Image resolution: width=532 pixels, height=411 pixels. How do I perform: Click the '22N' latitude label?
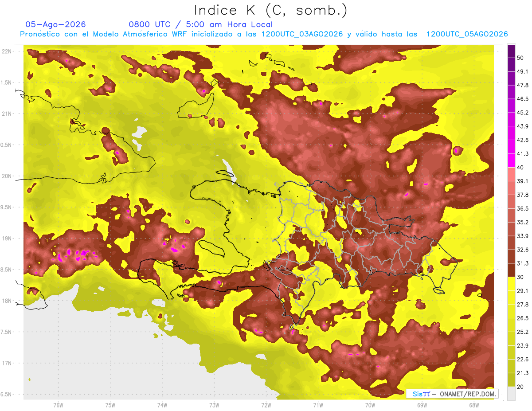[7, 51]
